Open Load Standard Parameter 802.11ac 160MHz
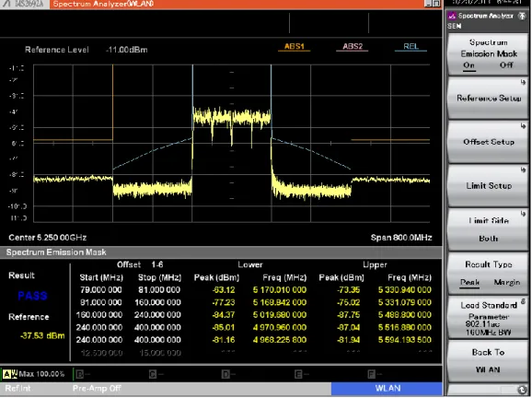The height and width of the screenshot is (398, 532). tap(488, 318)
